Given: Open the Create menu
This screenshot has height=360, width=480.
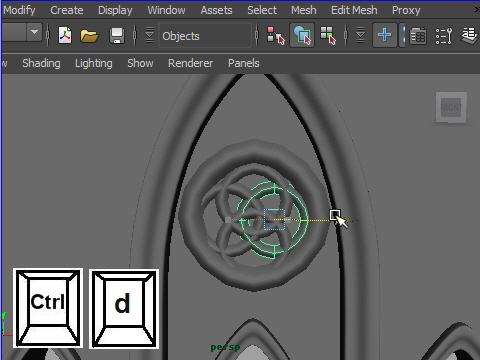Looking at the screenshot, I should pyautogui.click(x=67, y=10).
